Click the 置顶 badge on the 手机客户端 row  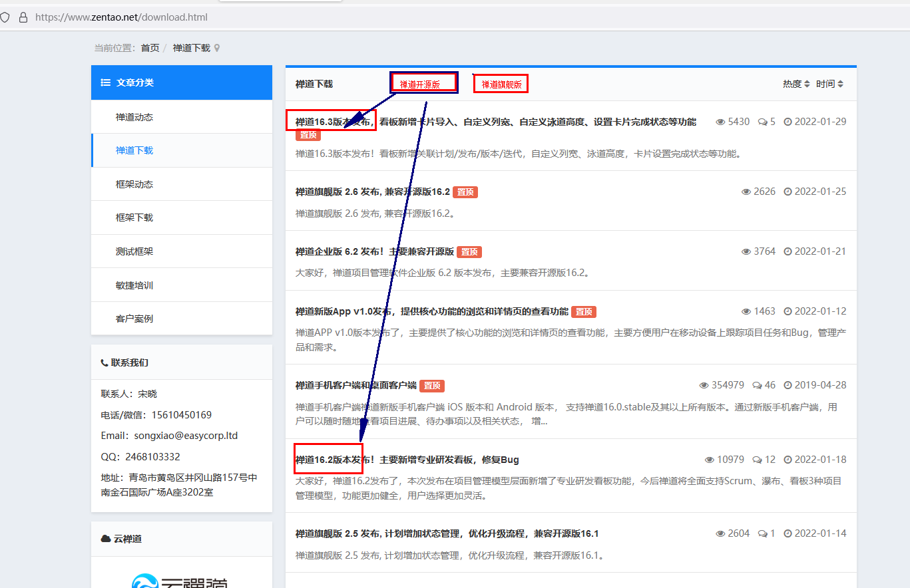coord(432,385)
